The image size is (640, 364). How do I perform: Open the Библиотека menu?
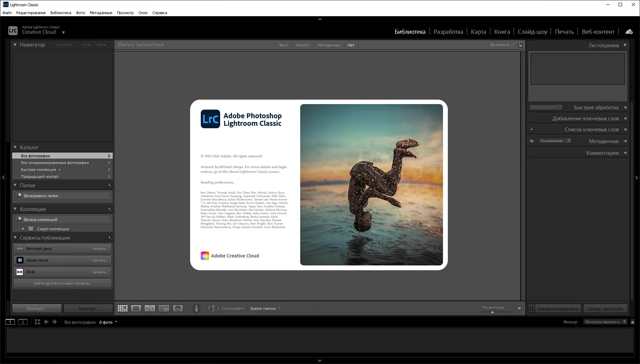pyautogui.click(x=61, y=13)
